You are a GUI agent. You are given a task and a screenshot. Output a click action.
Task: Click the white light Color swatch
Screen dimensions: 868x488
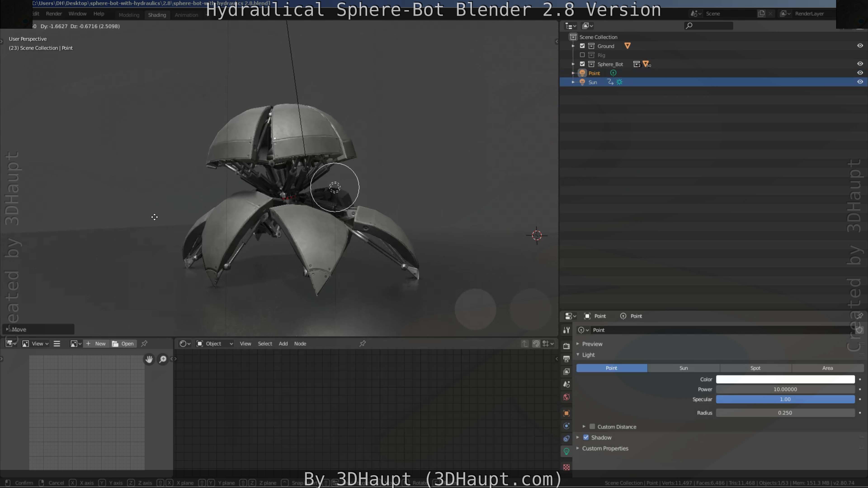(x=785, y=379)
